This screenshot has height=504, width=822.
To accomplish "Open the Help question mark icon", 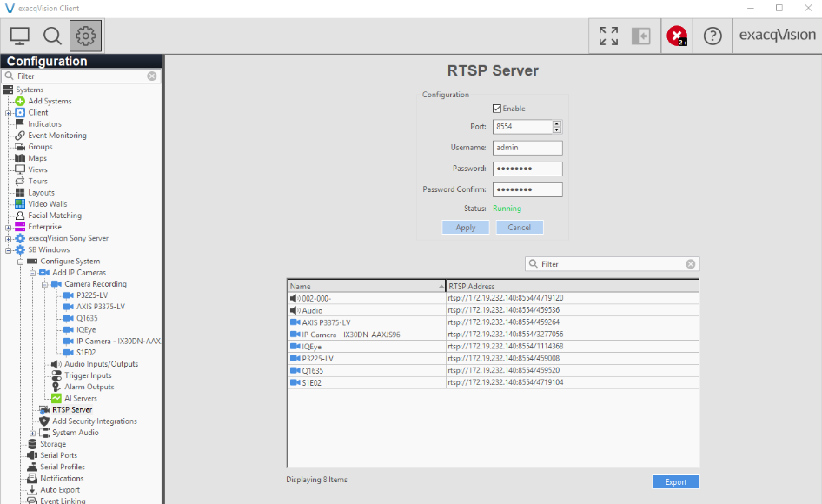I will pyautogui.click(x=713, y=36).
